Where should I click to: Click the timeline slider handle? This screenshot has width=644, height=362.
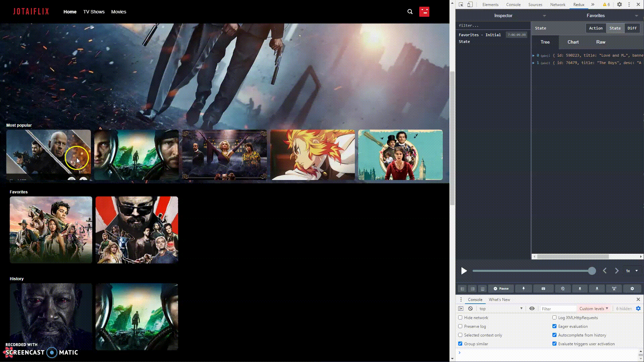pos(592,271)
